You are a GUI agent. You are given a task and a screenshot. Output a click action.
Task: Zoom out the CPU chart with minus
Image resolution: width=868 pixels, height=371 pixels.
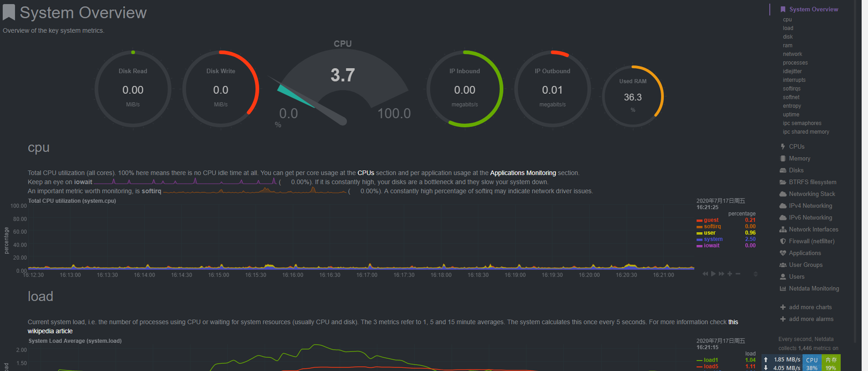738,274
